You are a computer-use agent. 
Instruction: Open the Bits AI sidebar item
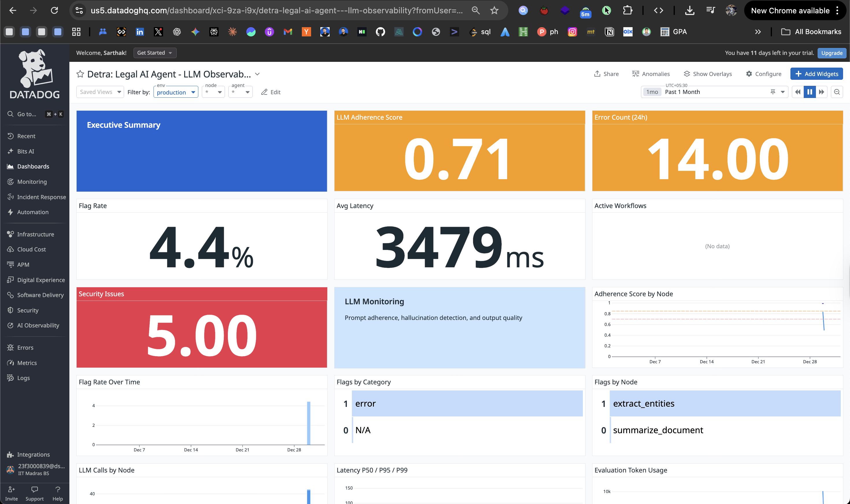tap(25, 151)
